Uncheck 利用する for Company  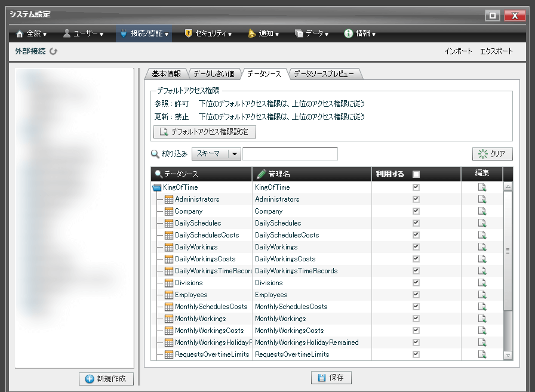(416, 211)
